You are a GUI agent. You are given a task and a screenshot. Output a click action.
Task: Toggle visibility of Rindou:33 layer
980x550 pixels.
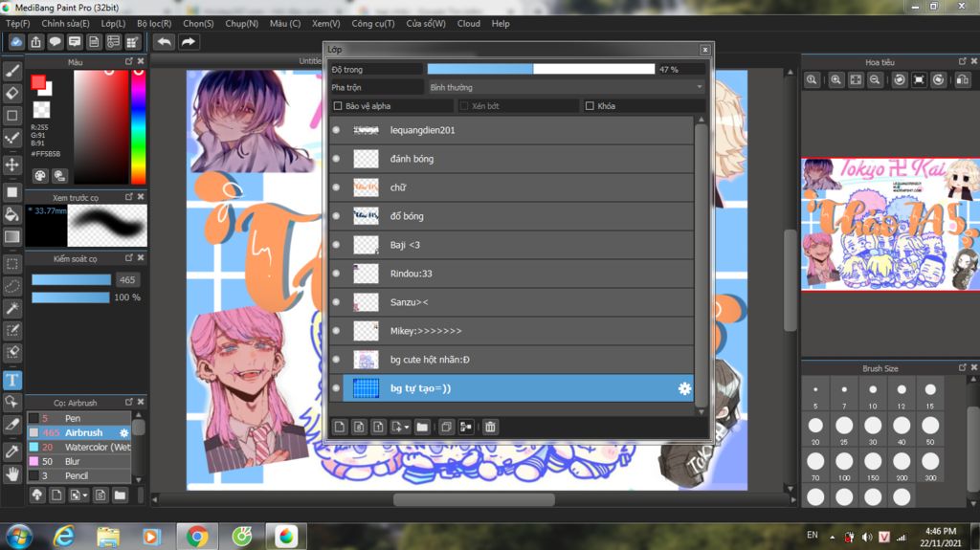[336, 274]
